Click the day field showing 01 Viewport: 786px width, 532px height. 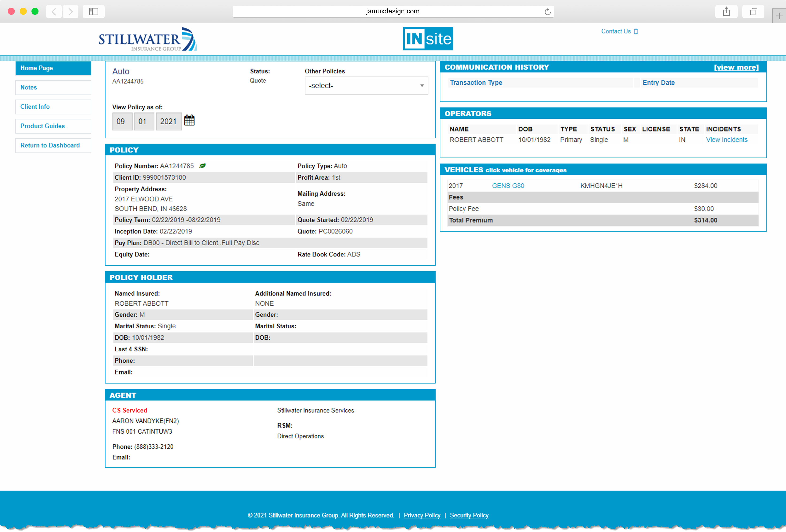(144, 121)
